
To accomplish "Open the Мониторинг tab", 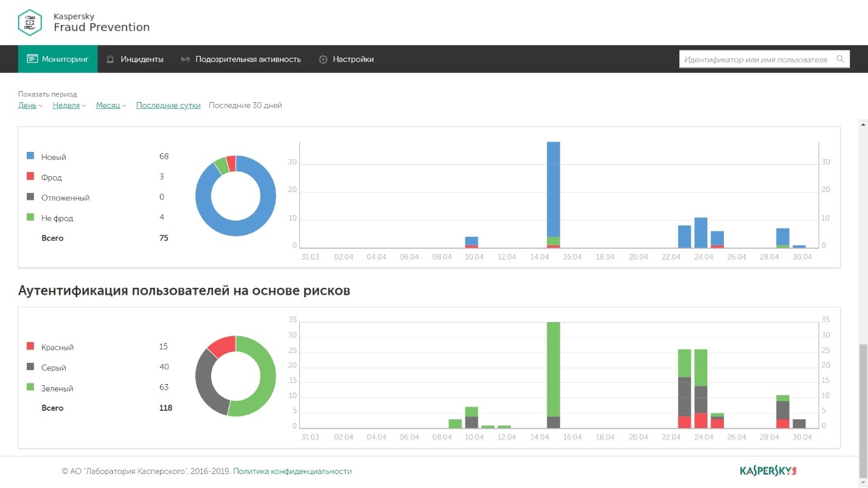I will (x=58, y=59).
